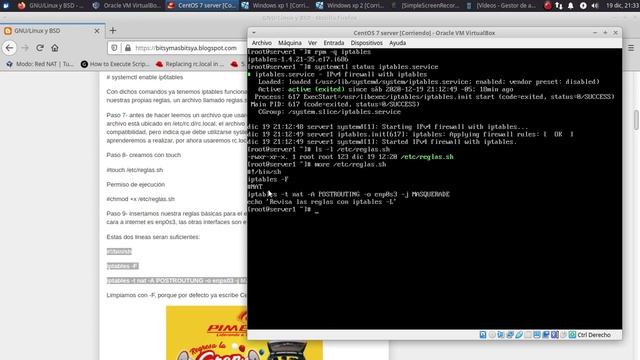
Task: Click the padlock site info icon
Action: (128, 48)
